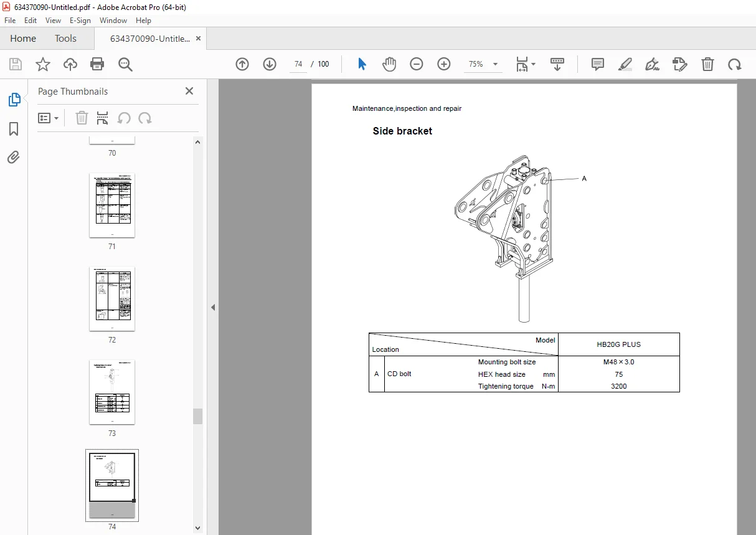The height and width of the screenshot is (535, 756).
Task: Select page 73 thumbnail
Action: 112,392
